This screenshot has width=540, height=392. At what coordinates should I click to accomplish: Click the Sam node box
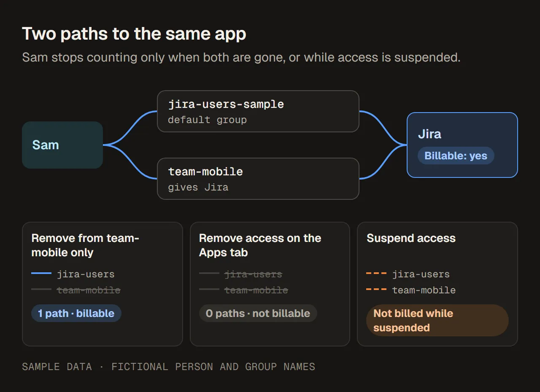tap(62, 145)
